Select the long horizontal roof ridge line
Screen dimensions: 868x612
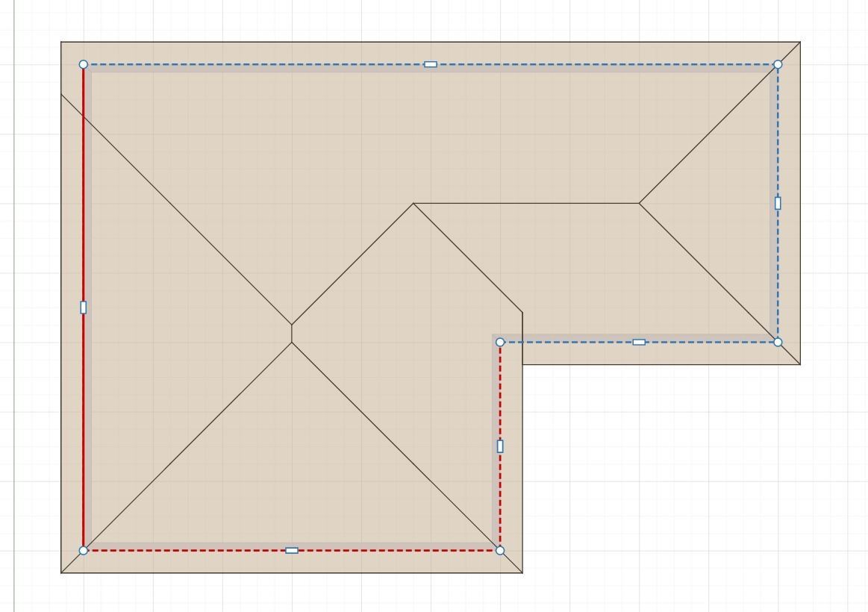526,203
